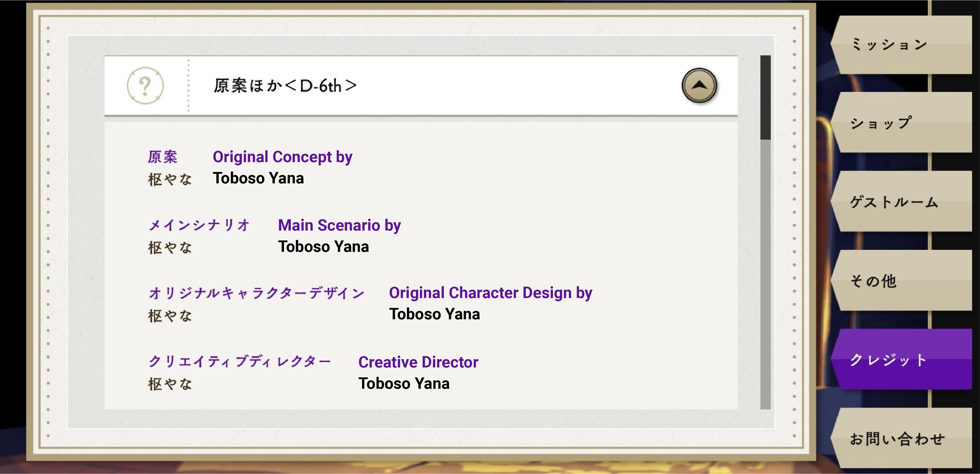Select the その他 menu tab
Image resolution: width=980 pixels, height=474 pixels.
[902, 281]
